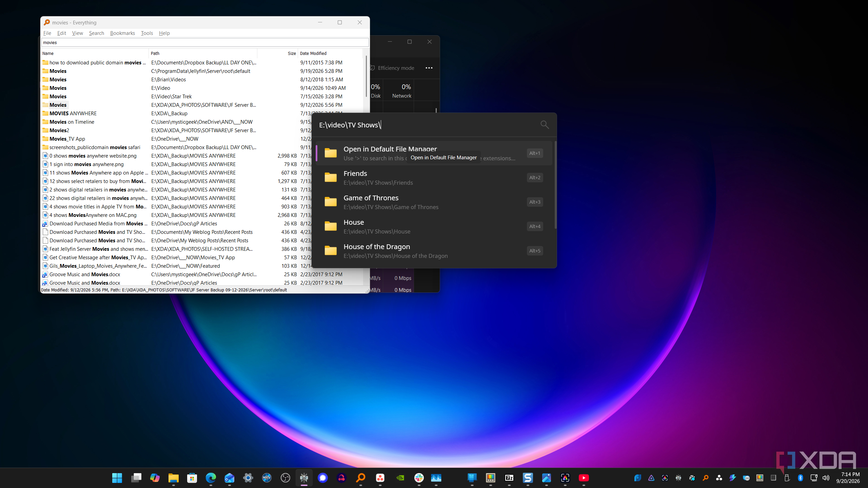Open the three-dot more menu in Task Manager
Screen dimensions: 868x488
tap(429, 68)
